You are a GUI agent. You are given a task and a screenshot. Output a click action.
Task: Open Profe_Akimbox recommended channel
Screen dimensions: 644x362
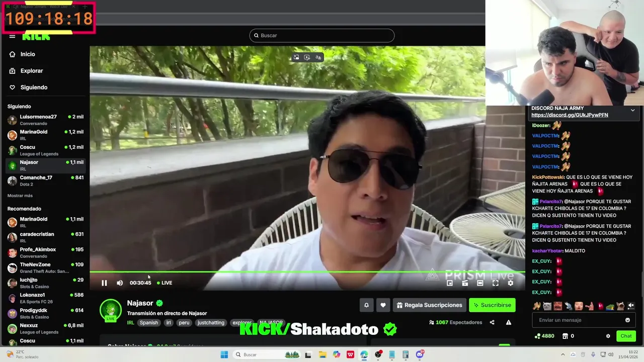[45, 252]
